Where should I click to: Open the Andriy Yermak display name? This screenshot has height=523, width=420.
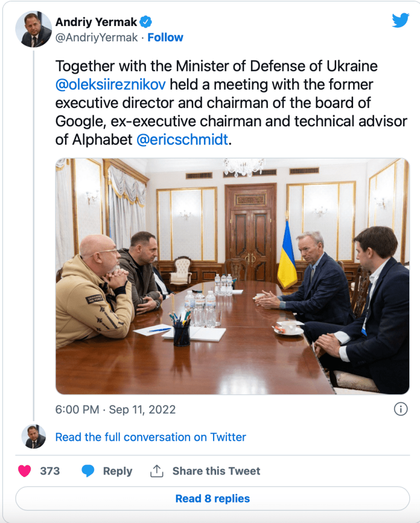coord(97,22)
